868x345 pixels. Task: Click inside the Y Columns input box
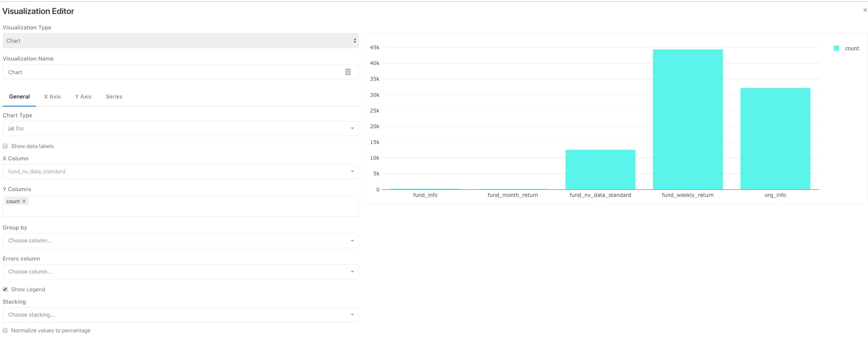tap(180, 206)
